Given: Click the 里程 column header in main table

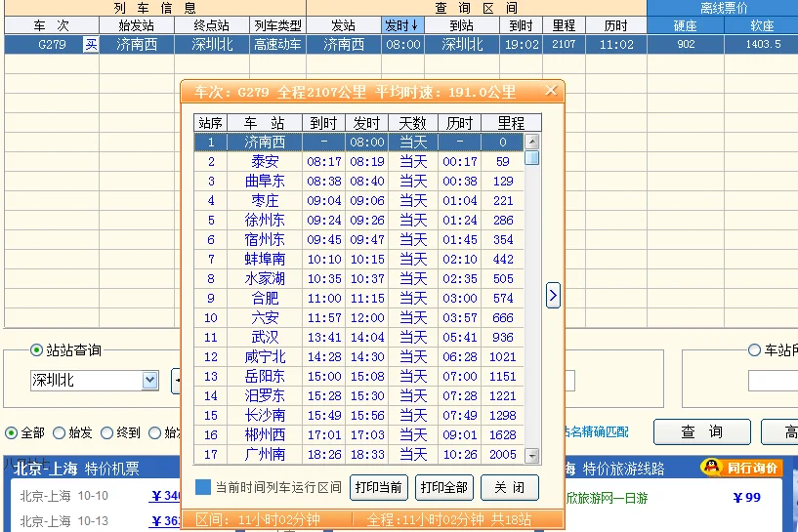Looking at the screenshot, I should click(x=564, y=25).
